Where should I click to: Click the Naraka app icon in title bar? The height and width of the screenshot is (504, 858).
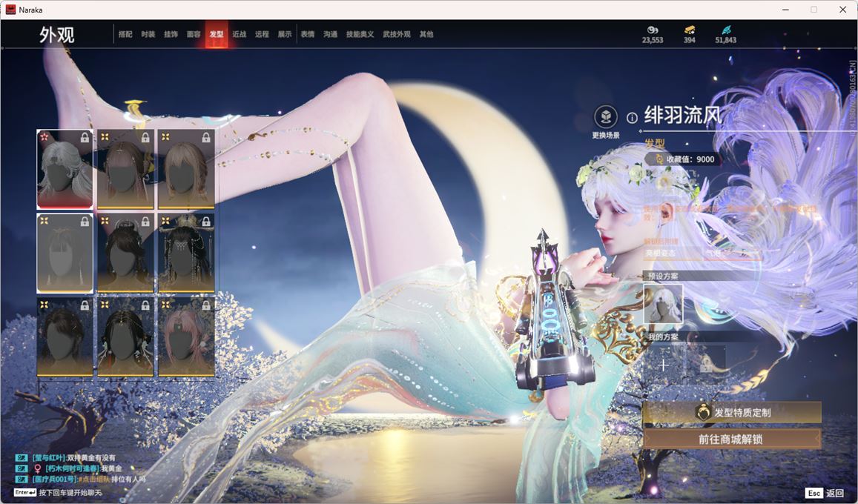[10, 10]
